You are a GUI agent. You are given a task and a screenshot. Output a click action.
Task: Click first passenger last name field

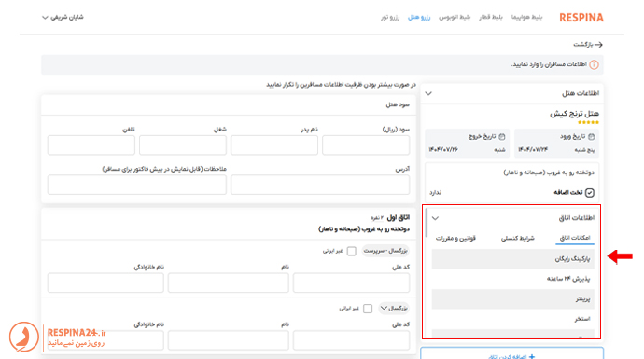[105, 283]
